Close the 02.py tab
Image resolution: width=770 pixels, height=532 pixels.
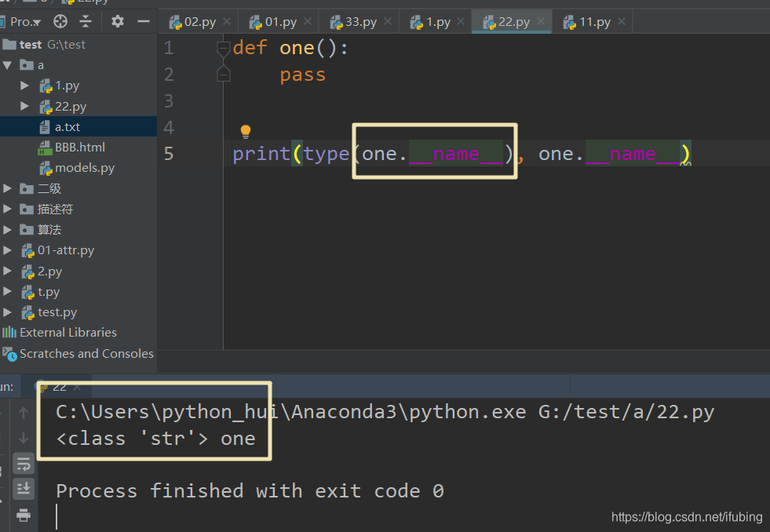227,21
